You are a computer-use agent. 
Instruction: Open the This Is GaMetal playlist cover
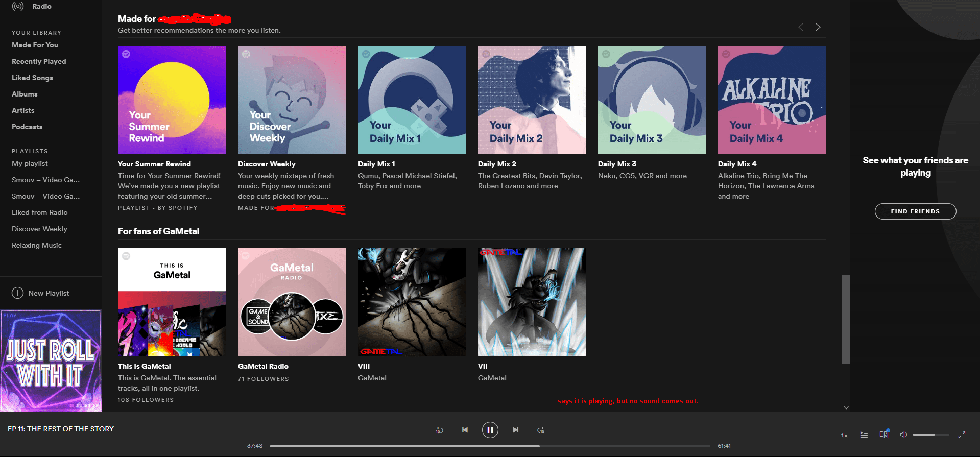pyautogui.click(x=172, y=302)
